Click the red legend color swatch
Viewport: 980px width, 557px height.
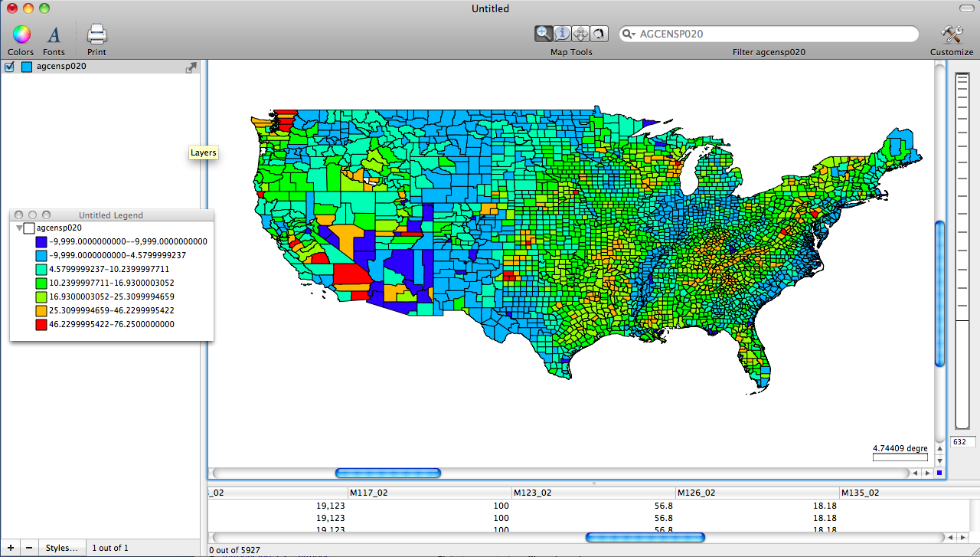coord(41,325)
